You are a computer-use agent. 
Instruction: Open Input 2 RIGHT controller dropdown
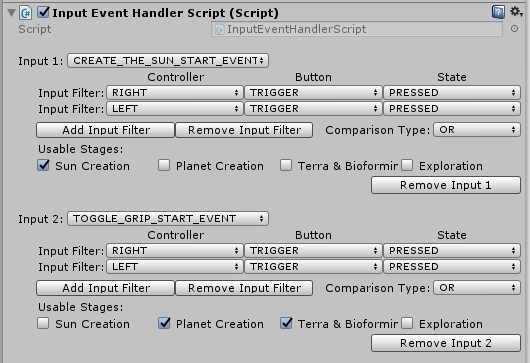(175, 250)
